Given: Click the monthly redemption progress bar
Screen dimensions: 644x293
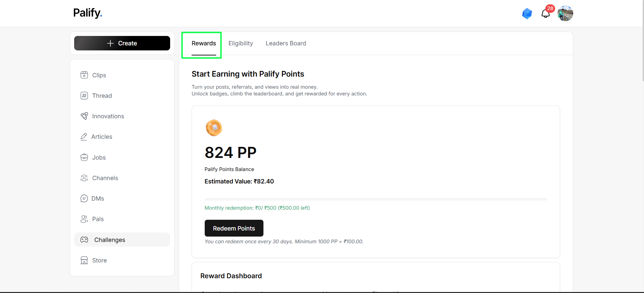Looking at the screenshot, I should click(x=376, y=199).
